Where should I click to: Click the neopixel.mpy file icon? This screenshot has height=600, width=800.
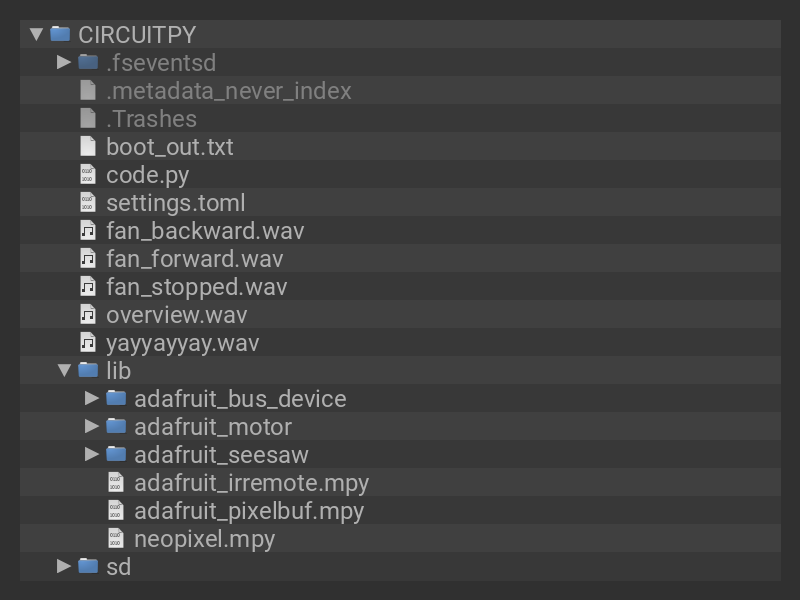pos(116,538)
